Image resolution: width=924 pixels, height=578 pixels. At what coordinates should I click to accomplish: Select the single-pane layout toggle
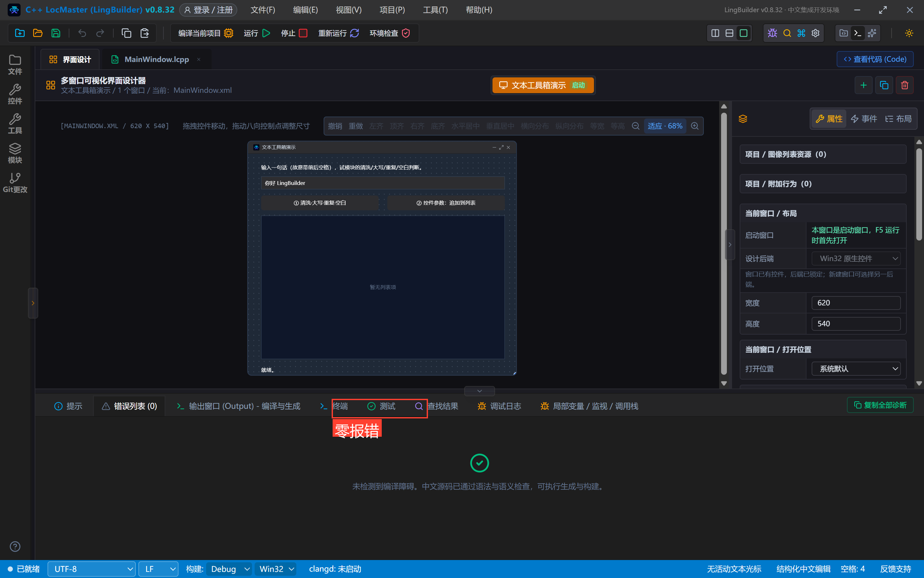[x=743, y=33]
